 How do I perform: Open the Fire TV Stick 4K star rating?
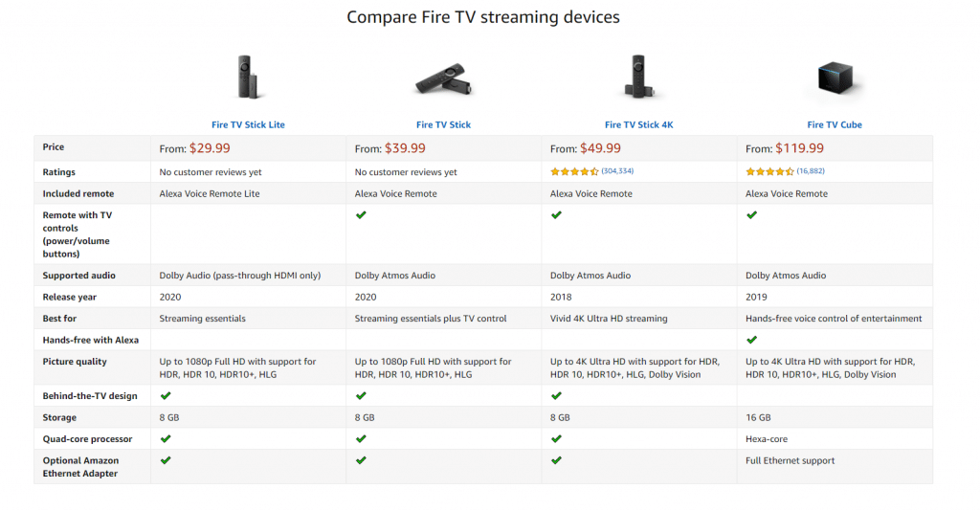click(574, 172)
